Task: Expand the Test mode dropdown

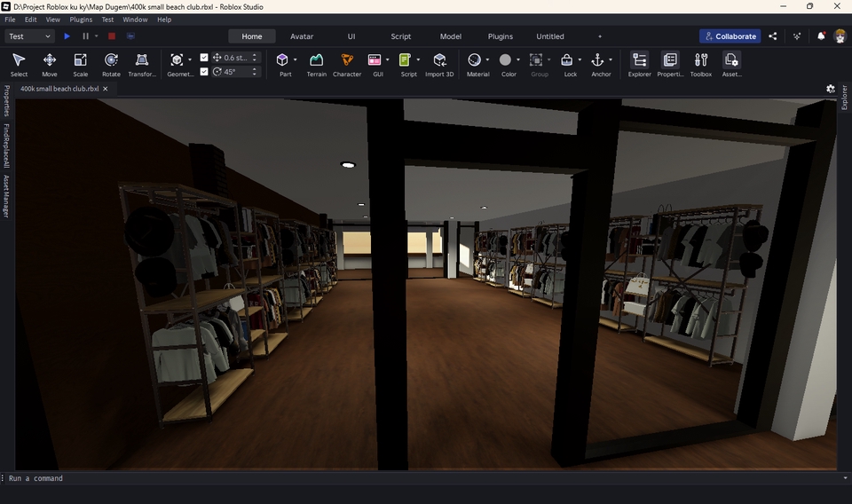Action: 30,36
